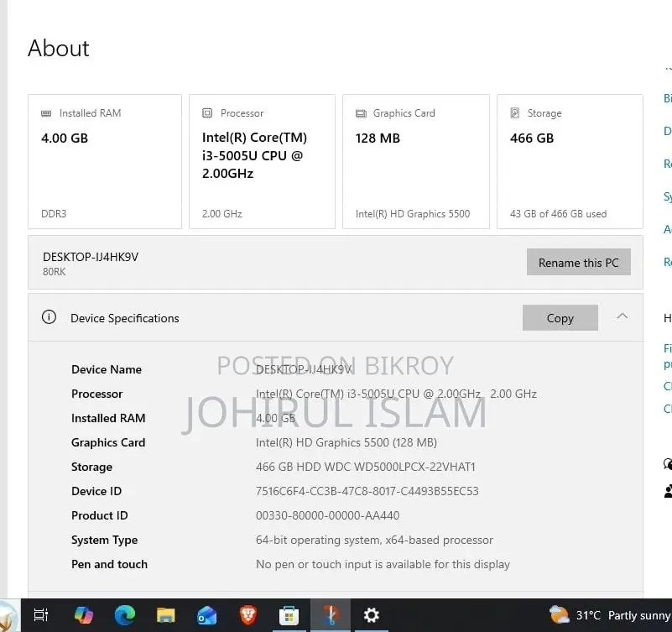This screenshot has height=632, width=672.
Task: Open Settings gear icon in the taskbar
Action: tap(371, 615)
